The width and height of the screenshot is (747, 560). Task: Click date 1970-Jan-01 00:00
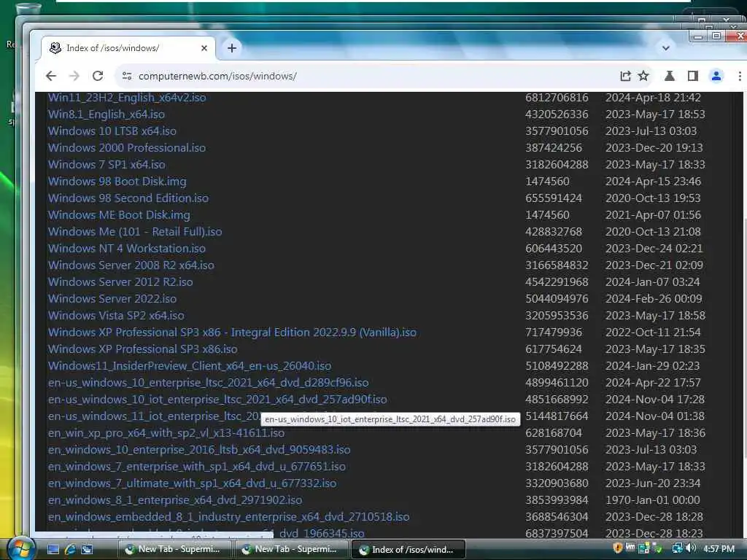tap(653, 500)
